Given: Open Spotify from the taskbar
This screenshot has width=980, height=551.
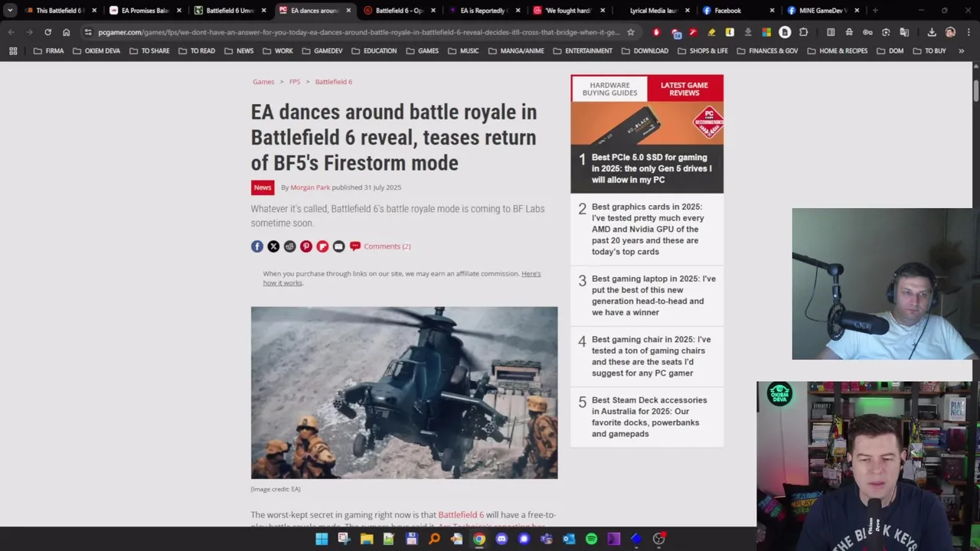Looking at the screenshot, I should coord(591,539).
